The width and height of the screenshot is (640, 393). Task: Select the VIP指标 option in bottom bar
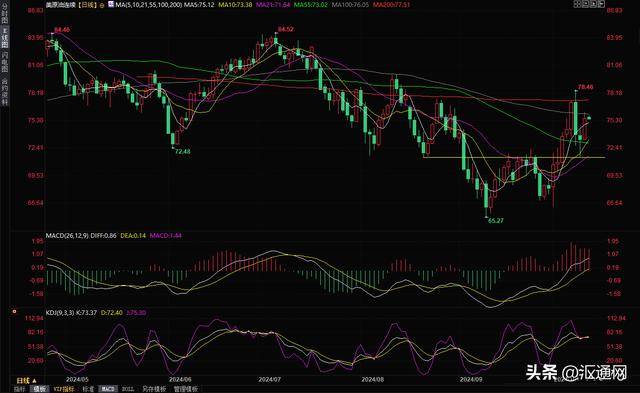64,389
